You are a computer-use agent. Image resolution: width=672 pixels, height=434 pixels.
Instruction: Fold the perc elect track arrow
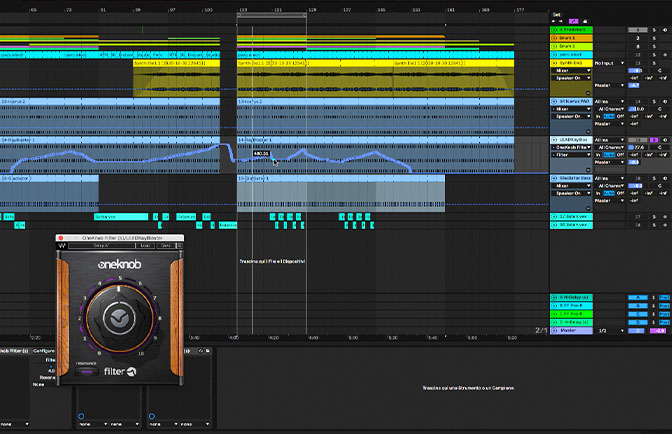(x=554, y=55)
